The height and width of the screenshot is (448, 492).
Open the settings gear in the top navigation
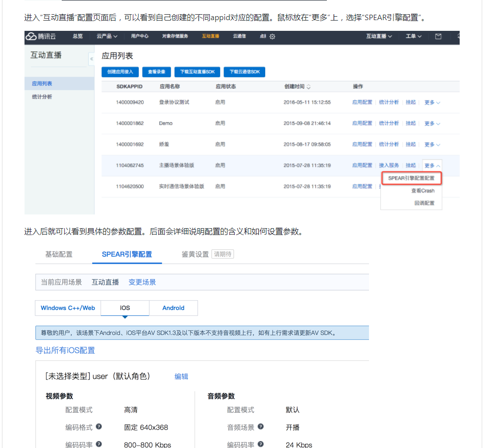(272, 36)
